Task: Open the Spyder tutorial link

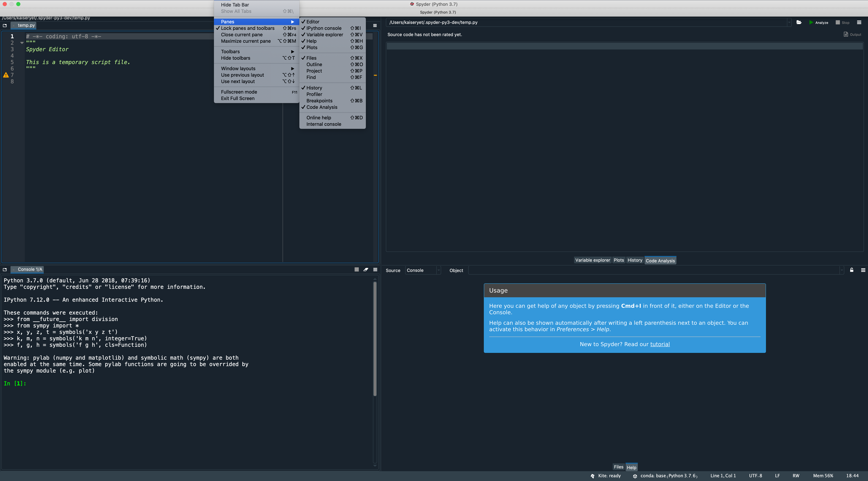Action: 659,344
